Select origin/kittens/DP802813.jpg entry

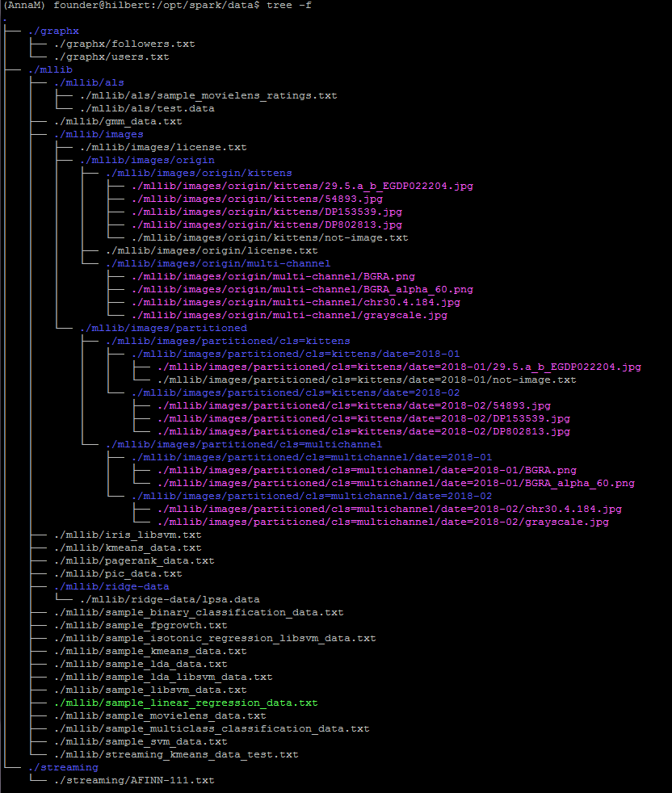click(x=267, y=224)
